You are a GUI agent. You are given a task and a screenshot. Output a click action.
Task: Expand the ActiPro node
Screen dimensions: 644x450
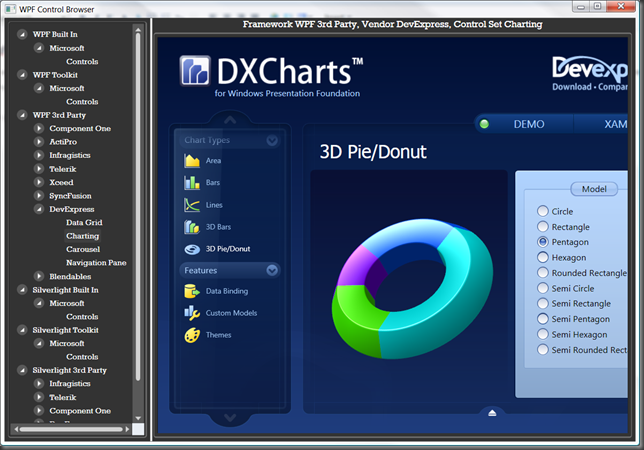(39, 142)
